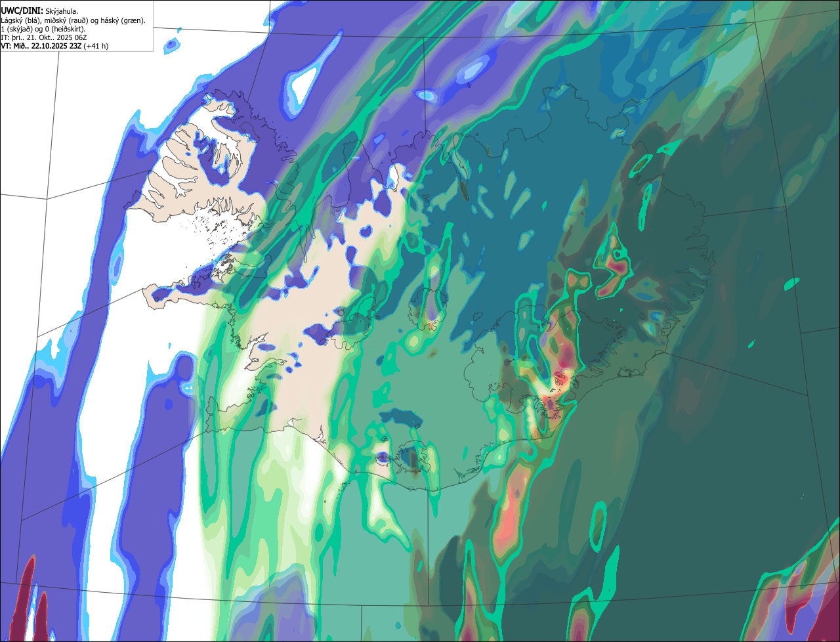Click the '1 (skýjað)' legend text
840x642 pixels.
coord(16,30)
